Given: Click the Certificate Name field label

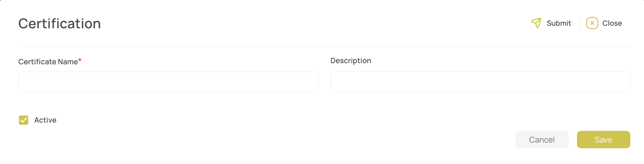Looking at the screenshot, I should pyautogui.click(x=48, y=62).
